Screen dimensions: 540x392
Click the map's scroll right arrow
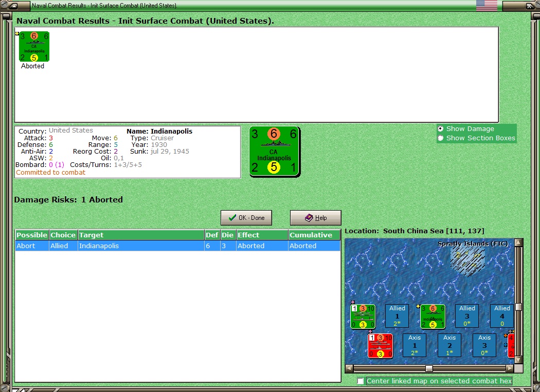pyautogui.click(x=510, y=368)
